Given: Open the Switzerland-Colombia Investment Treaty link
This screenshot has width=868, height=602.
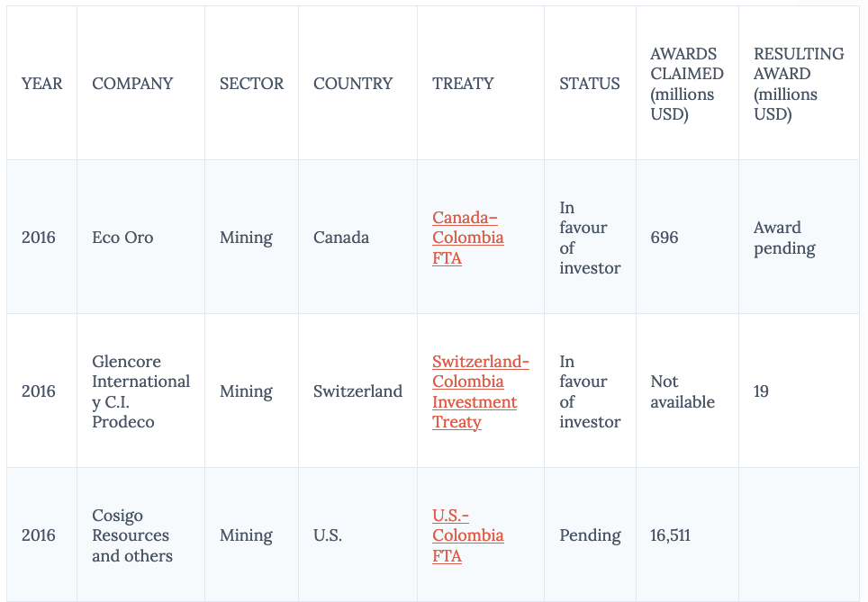Looking at the screenshot, I should pos(480,391).
